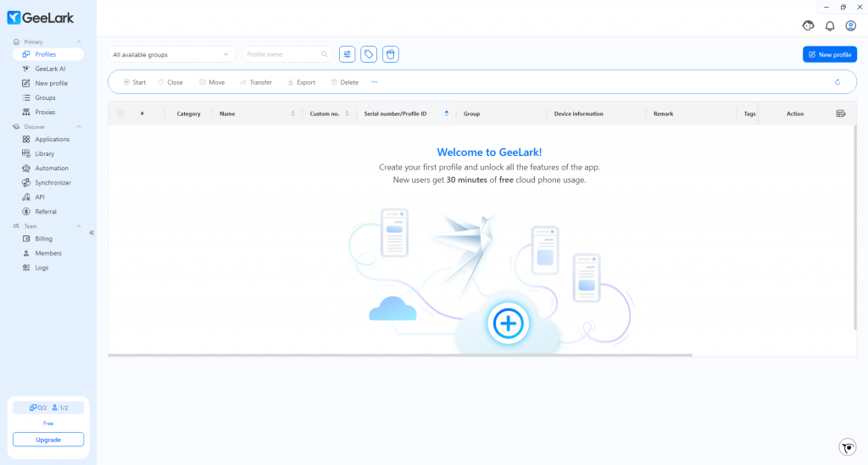This screenshot has width=868, height=465.
Task: Click the GeeLark logo
Action: pyautogui.click(x=41, y=18)
